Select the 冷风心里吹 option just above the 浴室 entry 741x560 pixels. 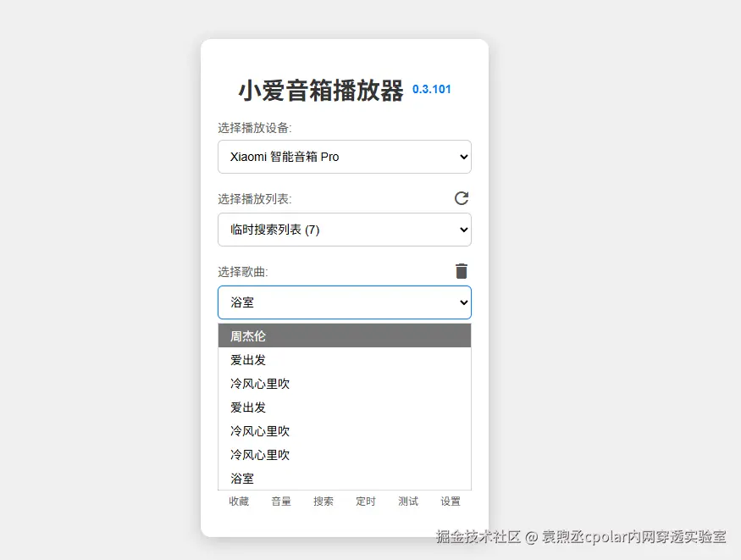(345, 455)
